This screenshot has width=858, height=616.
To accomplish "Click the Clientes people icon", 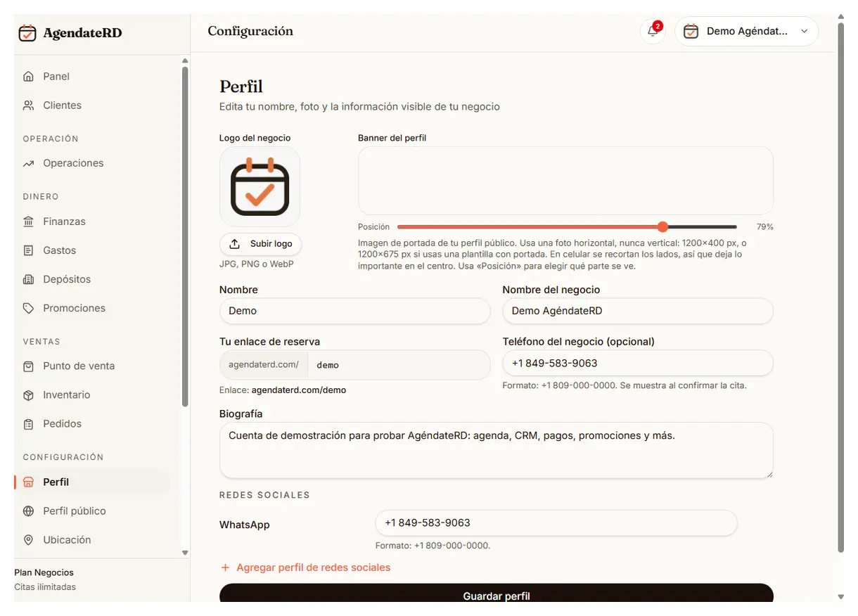I will 28,105.
